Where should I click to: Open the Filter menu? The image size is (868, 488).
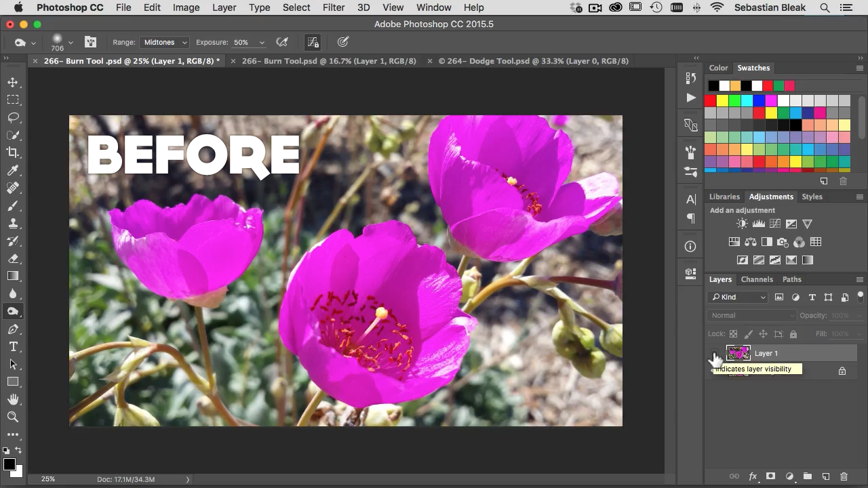333,7
